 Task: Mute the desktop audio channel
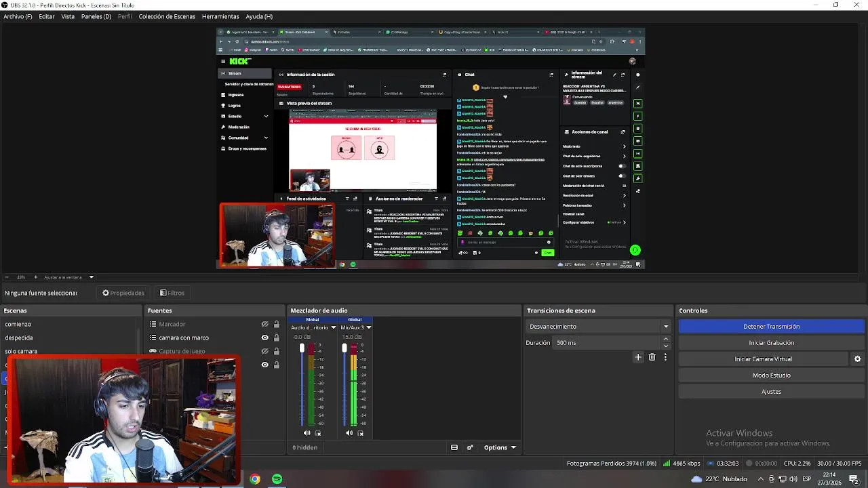tap(307, 433)
